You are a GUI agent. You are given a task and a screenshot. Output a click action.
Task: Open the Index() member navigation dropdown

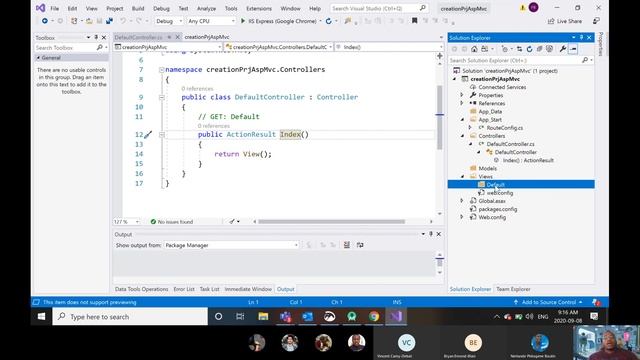click(389, 47)
